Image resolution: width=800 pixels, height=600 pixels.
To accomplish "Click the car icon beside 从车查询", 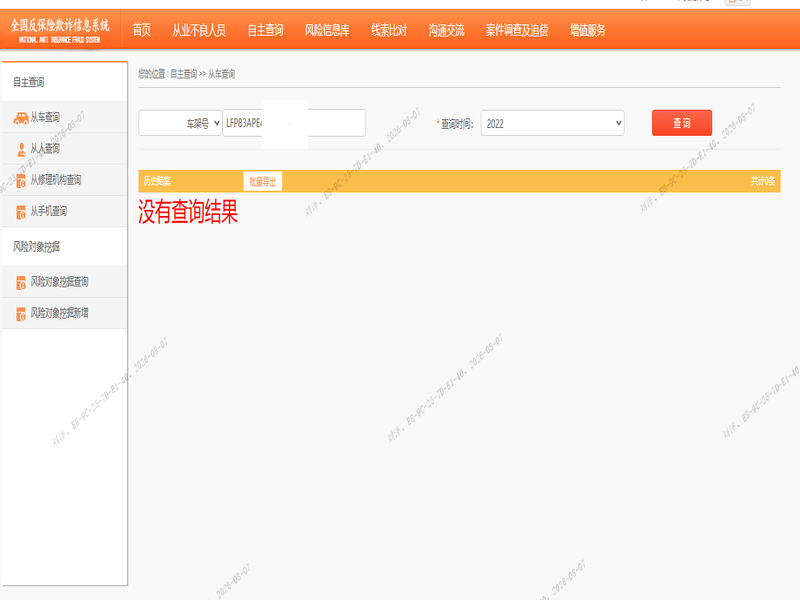I will tap(21, 118).
